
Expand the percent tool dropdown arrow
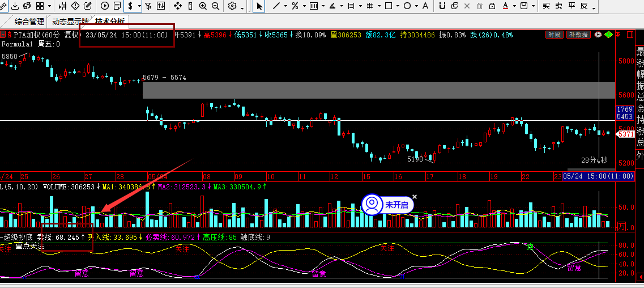(x=304, y=6)
